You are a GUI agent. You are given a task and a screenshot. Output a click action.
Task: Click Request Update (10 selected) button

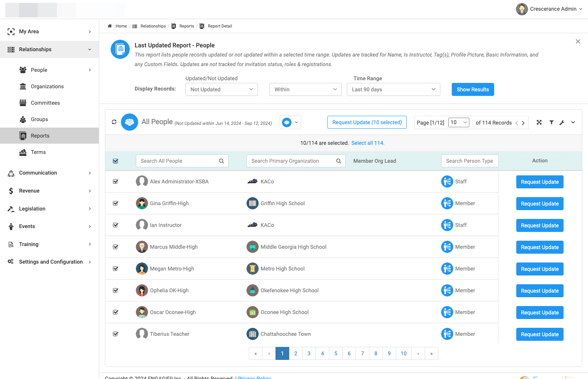click(x=367, y=122)
